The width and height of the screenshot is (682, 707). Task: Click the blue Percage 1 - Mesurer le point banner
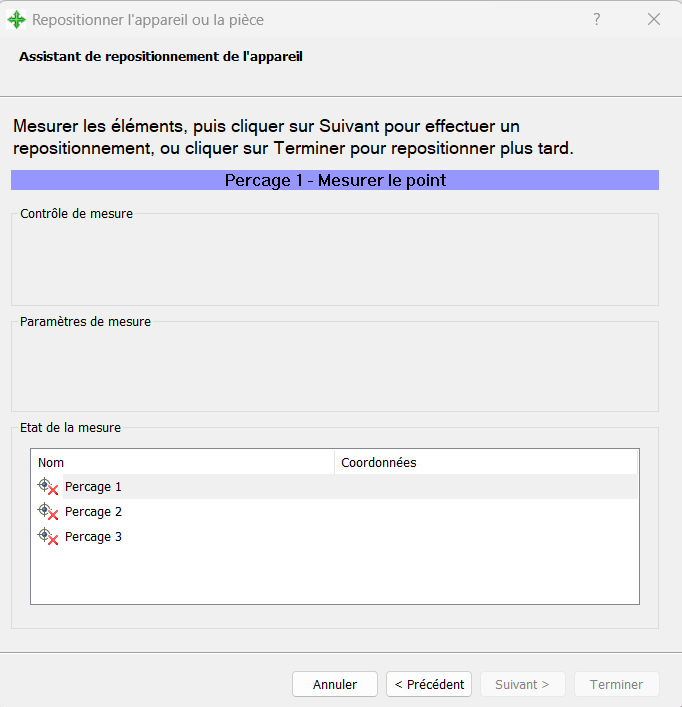[x=335, y=180]
